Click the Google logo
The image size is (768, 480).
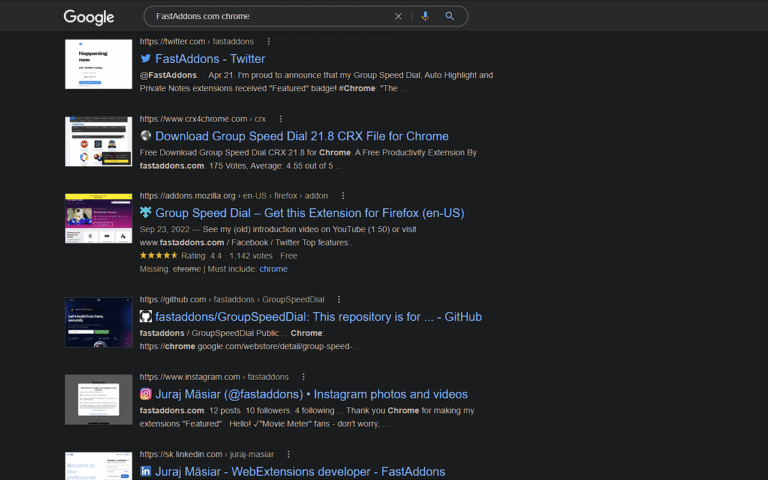[89, 17]
